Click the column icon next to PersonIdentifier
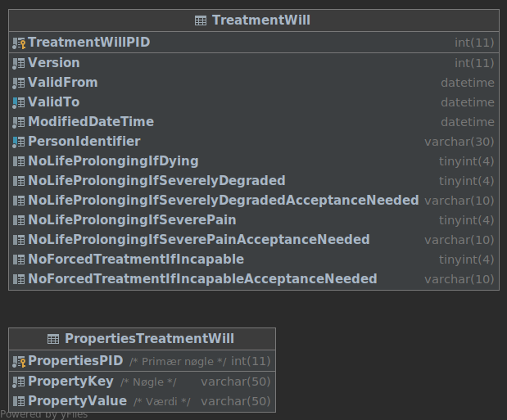The height and width of the screenshot is (420, 507). click(19, 142)
